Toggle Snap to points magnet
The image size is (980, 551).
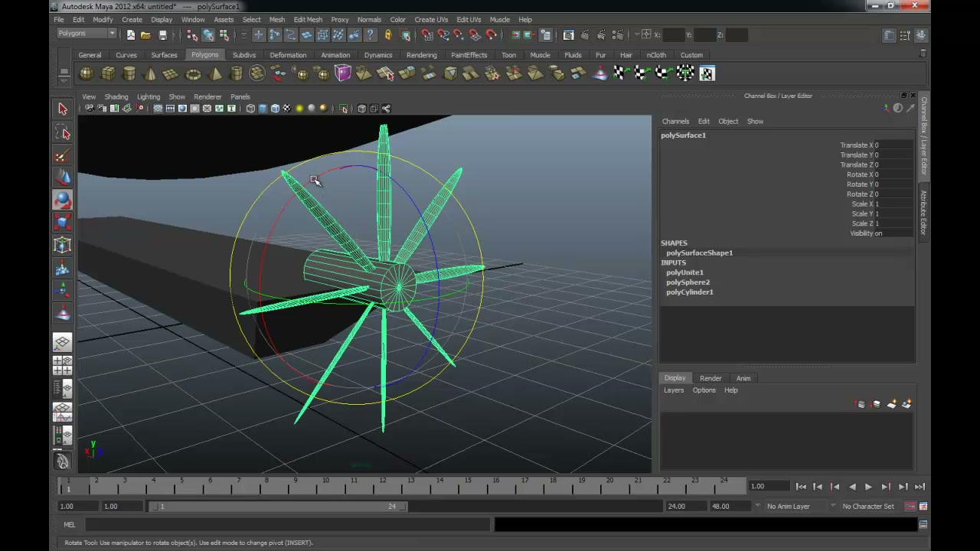click(459, 35)
